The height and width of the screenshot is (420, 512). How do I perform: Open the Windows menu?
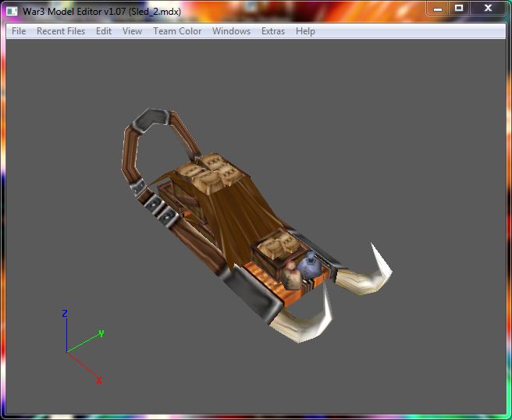231,31
